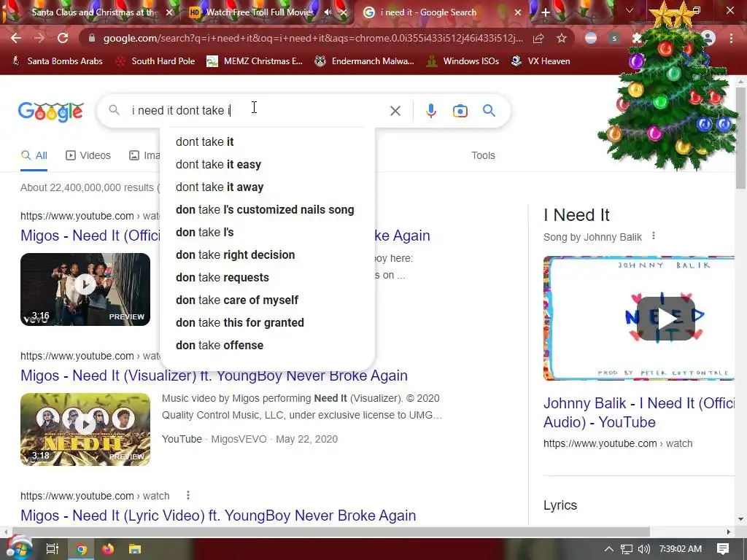Viewport: 747px width, 560px height.
Task: Open the profile avatar icon in toolbar
Action: [708, 38]
